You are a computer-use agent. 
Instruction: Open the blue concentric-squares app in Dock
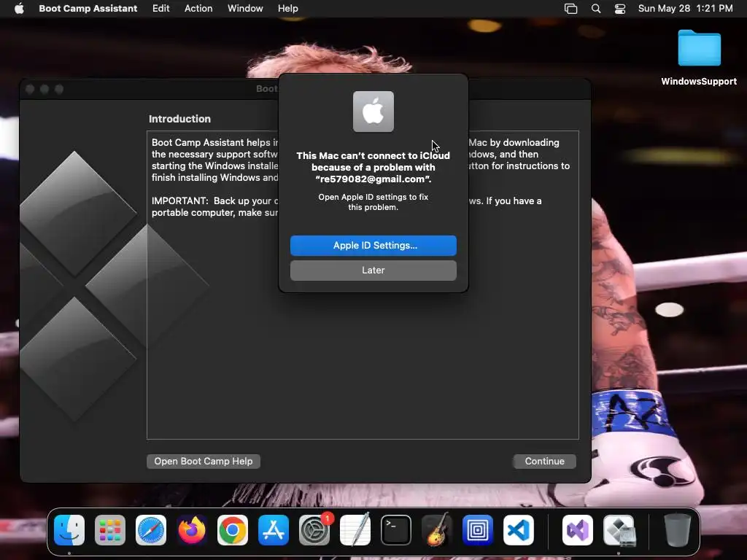[478, 530]
